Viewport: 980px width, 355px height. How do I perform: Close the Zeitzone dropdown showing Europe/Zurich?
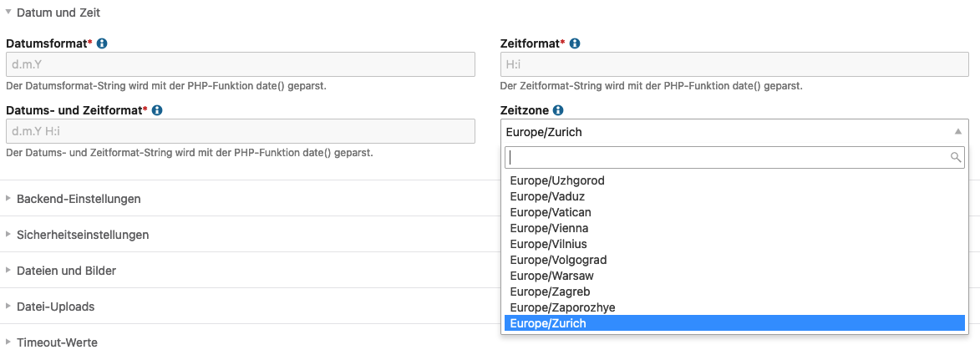click(958, 132)
